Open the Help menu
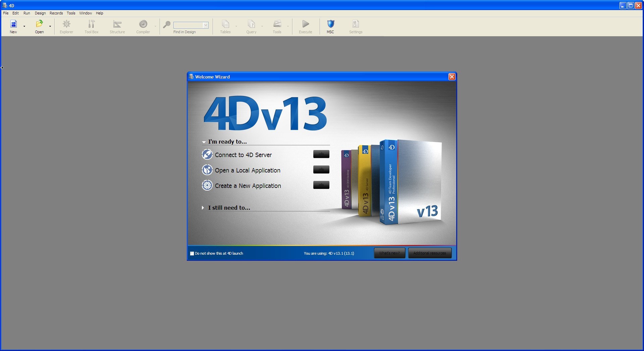644x351 pixels. (x=100, y=13)
